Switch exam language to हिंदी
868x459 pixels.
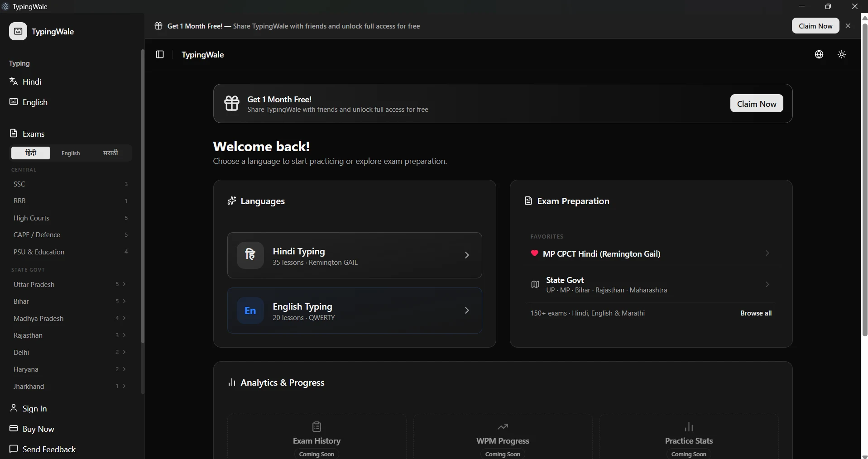pyautogui.click(x=31, y=153)
